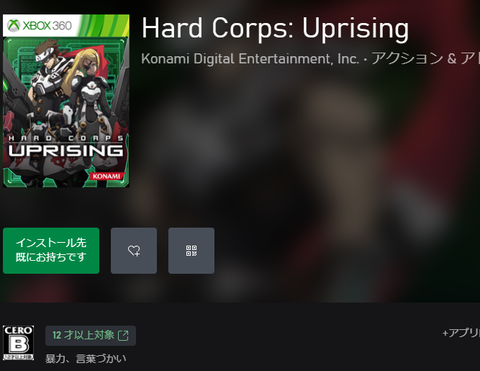Open external link icon beside 12才以上対象

pyautogui.click(x=123, y=335)
